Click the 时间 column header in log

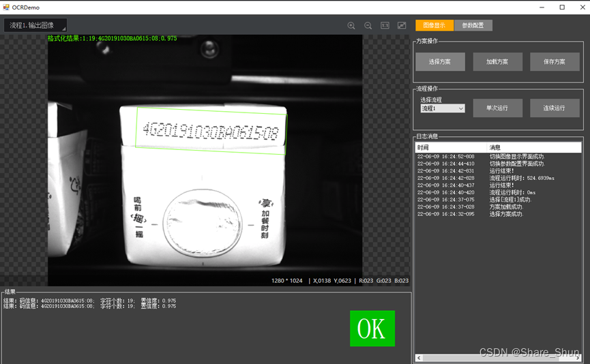[x=451, y=147]
